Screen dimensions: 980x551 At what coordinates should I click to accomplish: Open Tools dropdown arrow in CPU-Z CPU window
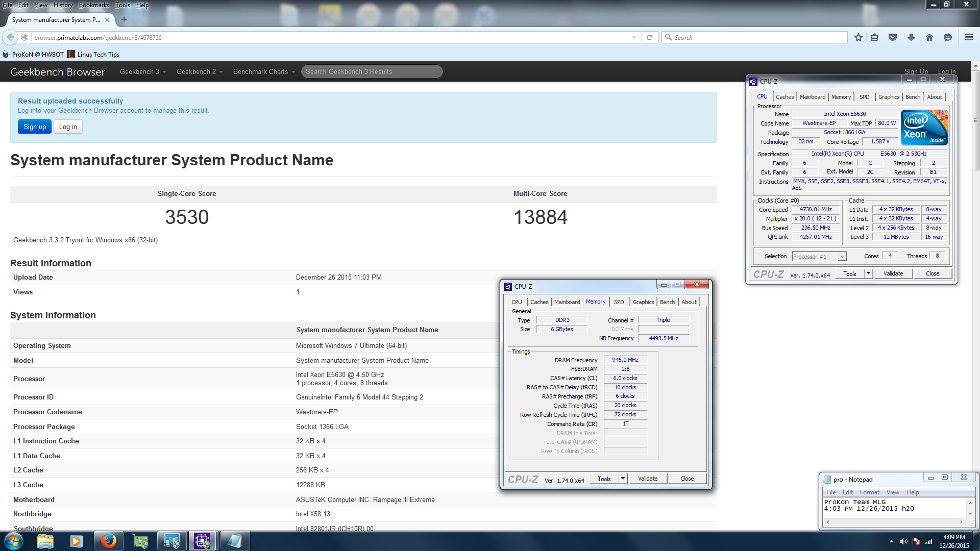tap(868, 273)
